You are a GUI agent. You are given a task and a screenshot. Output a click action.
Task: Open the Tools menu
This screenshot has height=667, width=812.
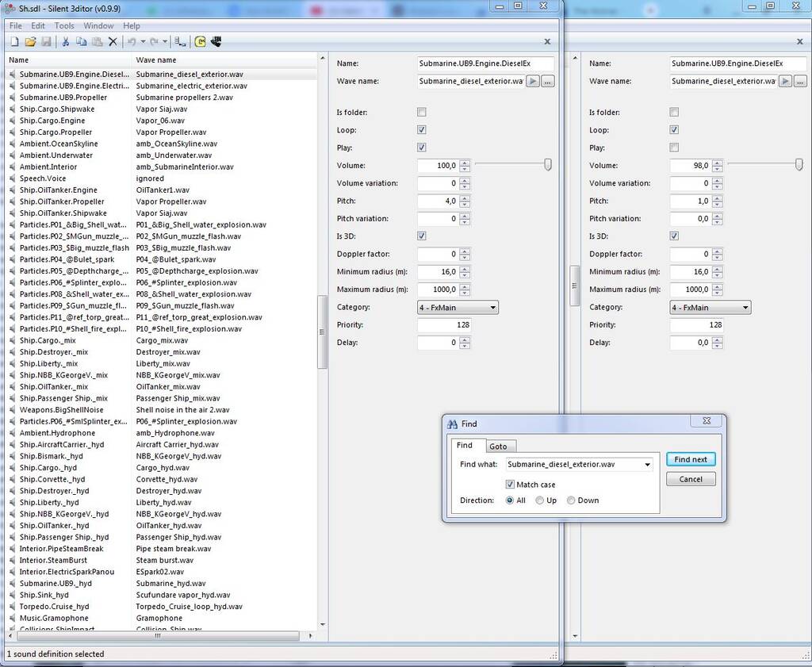click(64, 26)
